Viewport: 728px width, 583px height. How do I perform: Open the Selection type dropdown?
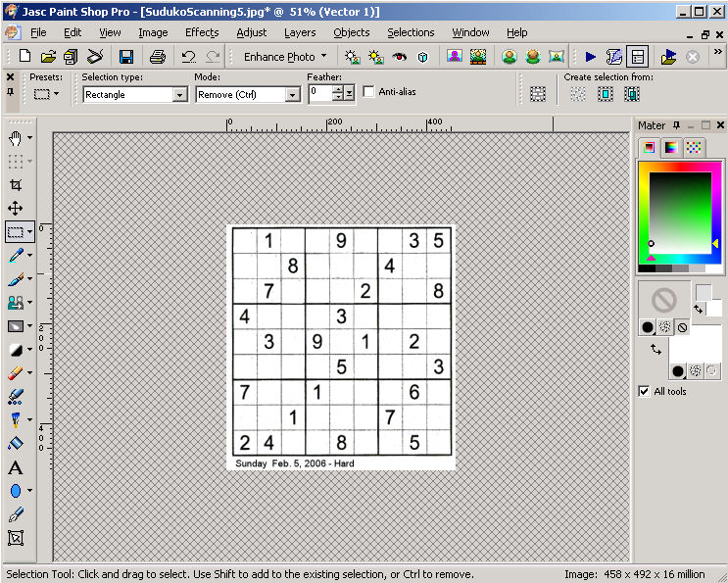179,95
